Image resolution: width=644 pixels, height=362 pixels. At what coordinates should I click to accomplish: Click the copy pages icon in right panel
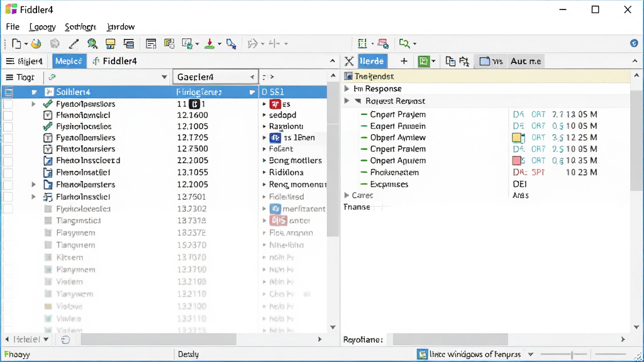(450, 61)
